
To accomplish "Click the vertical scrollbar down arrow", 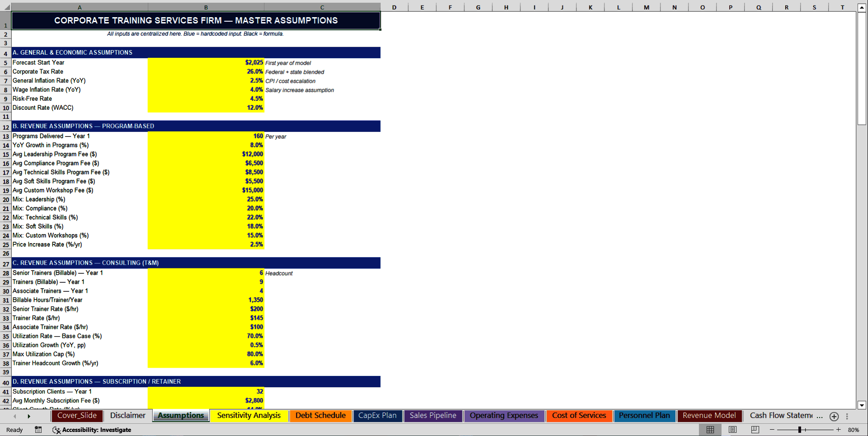I will point(862,405).
